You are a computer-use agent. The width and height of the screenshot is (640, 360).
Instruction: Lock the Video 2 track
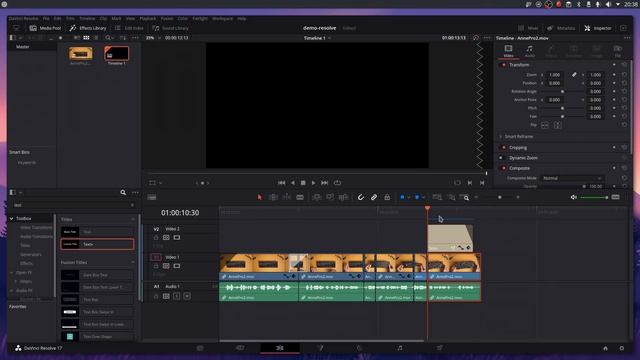(156, 238)
